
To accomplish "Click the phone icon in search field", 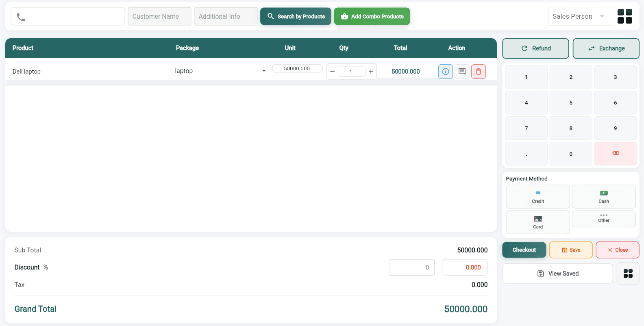I will (x=21, y=17).
